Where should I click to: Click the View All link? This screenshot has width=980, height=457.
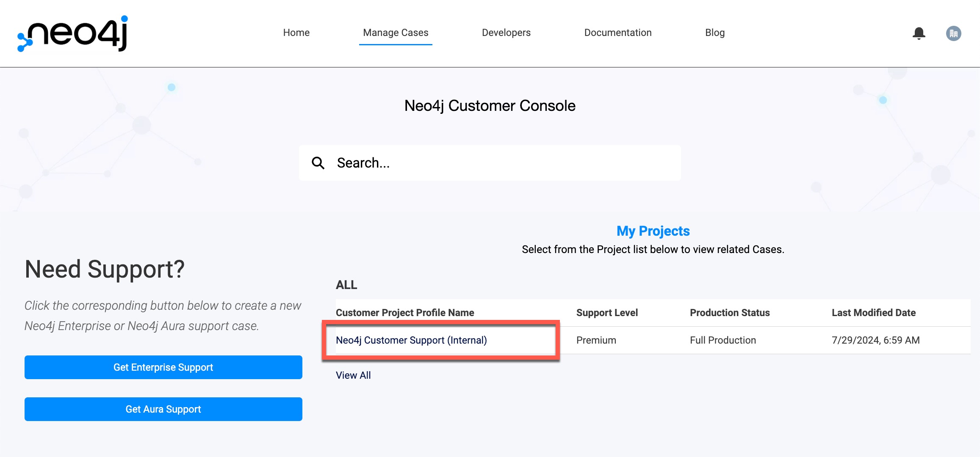(353, 375)
